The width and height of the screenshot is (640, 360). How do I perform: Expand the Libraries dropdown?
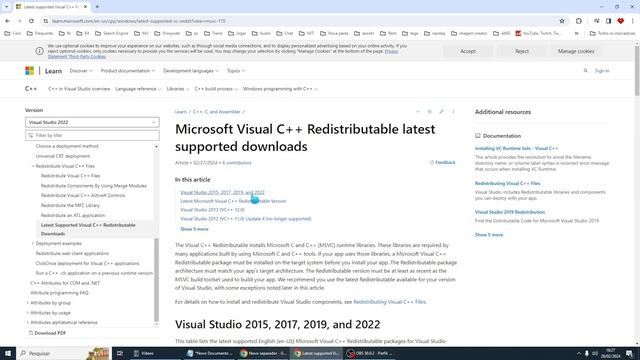point(178,89)
